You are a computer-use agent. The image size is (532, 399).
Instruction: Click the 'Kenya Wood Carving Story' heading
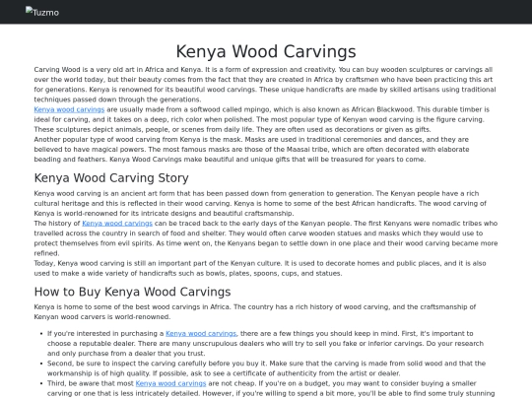pyautogui.click(x=111, y=177)
